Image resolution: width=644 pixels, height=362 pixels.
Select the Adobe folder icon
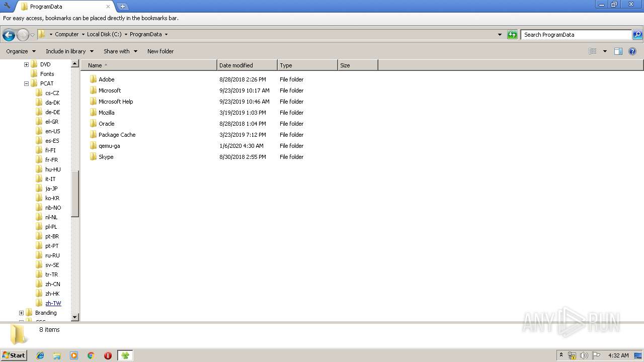93,79
